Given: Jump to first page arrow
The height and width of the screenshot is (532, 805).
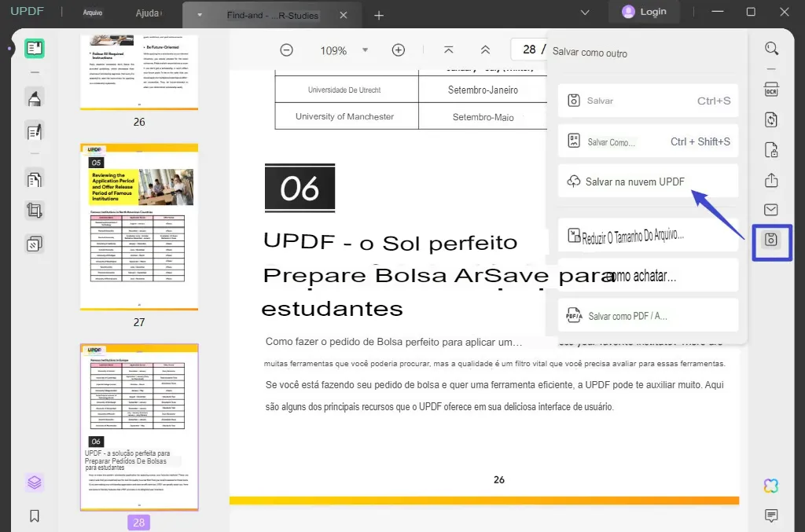Looking at the screenshot, I should 448,50.
